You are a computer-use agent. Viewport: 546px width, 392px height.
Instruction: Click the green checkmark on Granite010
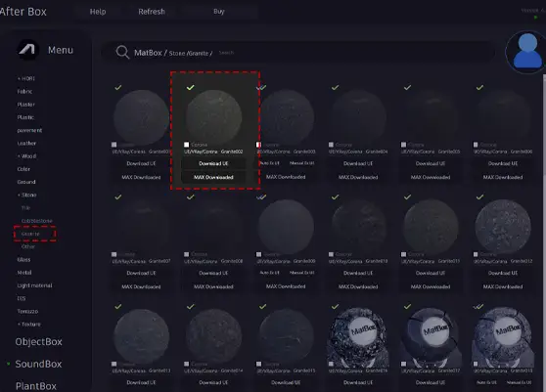tap(335, 196)
